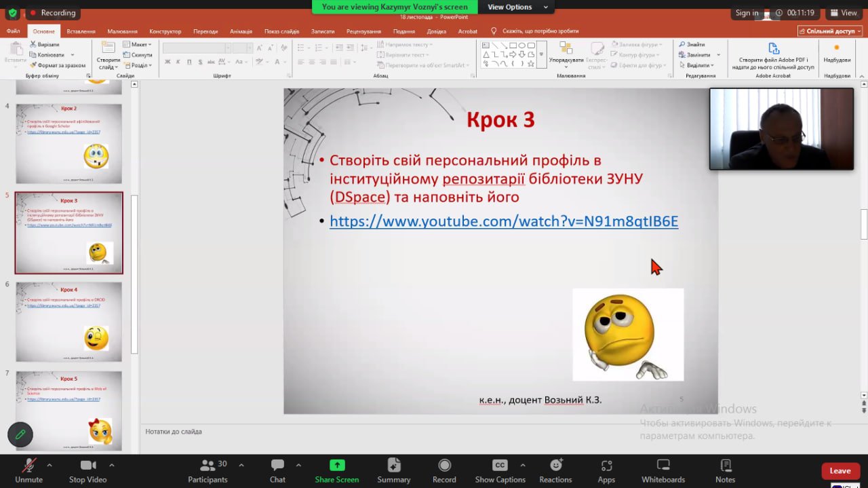The image size is (868, 488).
Task: Open the AI Summary feature
Action: coord(393,470)
